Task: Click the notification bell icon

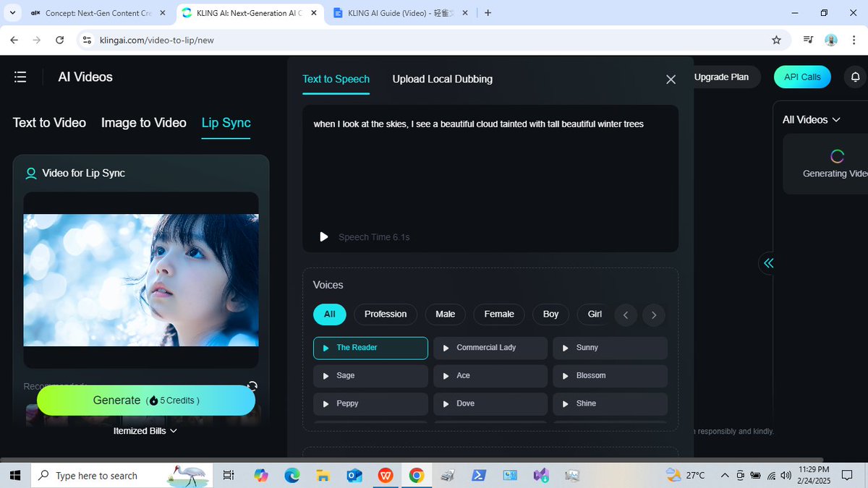Action: [855, 77]
